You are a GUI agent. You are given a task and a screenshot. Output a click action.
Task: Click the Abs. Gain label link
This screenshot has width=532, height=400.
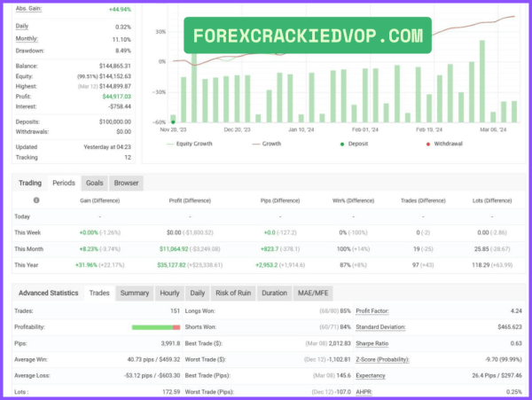[x=28, y=9]
